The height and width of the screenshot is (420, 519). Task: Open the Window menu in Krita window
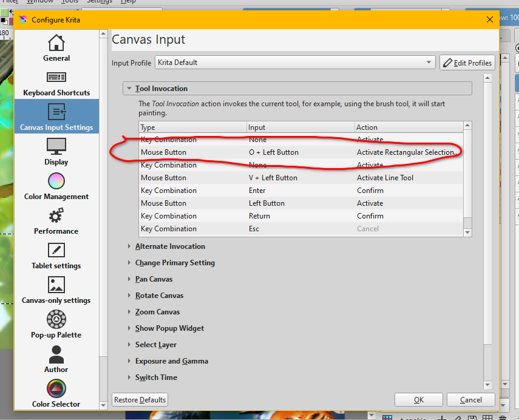[40, 1]
